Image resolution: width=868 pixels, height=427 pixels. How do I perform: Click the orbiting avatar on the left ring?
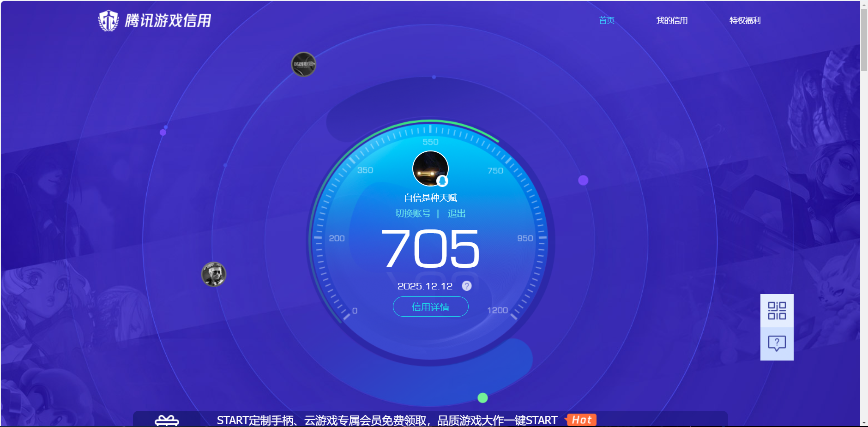pos(214,275)
